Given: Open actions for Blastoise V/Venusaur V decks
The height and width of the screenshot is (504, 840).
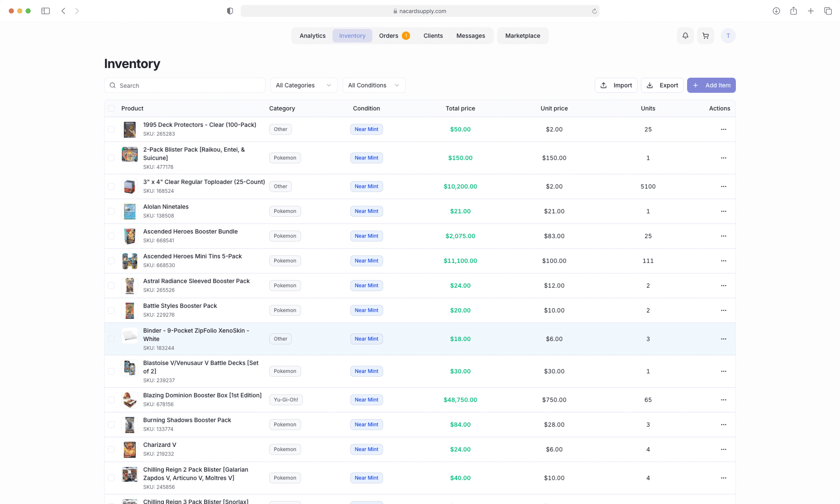Looking at the screenshot, I should [724, 371].
